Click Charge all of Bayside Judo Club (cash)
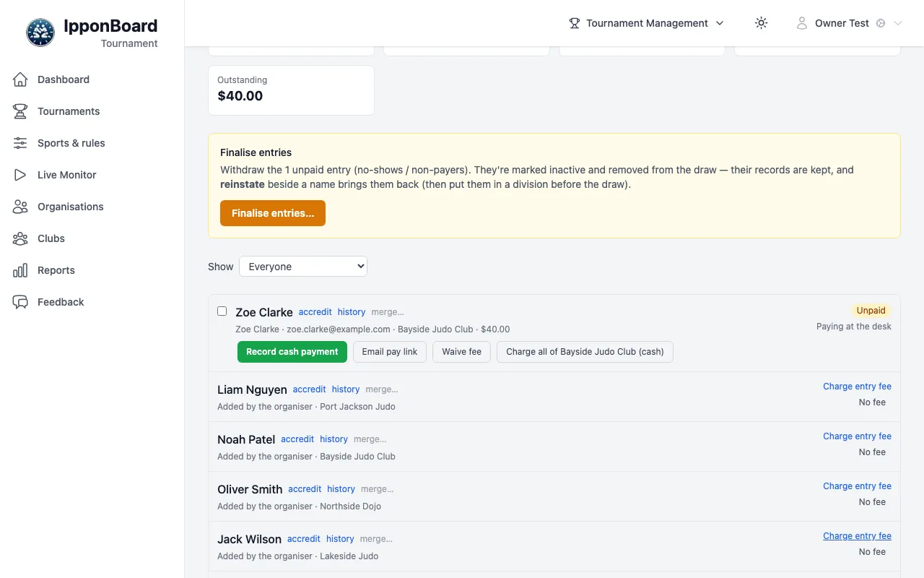Screen dimensions: 924x578 coord(585,352)
